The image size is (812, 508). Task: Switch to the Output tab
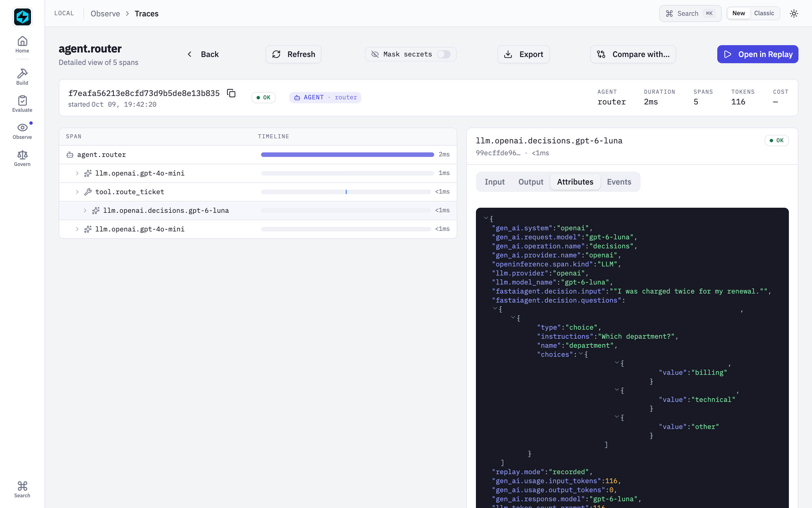[x=531, y=182]
